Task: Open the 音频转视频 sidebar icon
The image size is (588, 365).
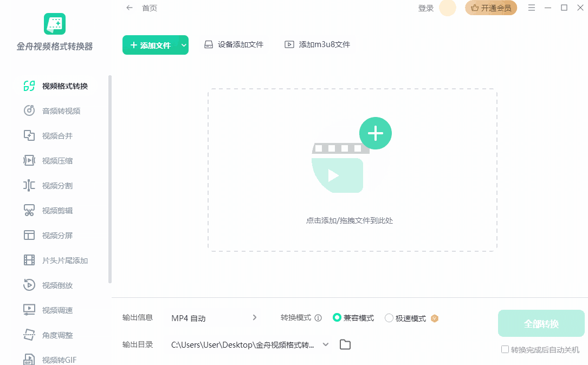Action: click(29, 110)
